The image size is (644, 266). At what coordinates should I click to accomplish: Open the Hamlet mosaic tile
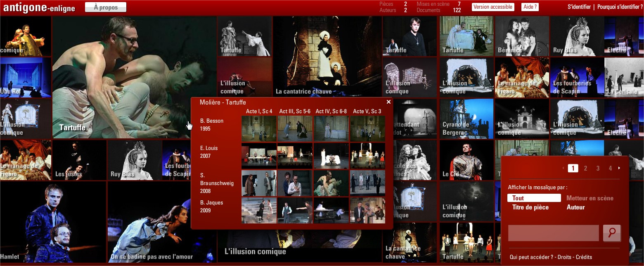tap(53, 222)
